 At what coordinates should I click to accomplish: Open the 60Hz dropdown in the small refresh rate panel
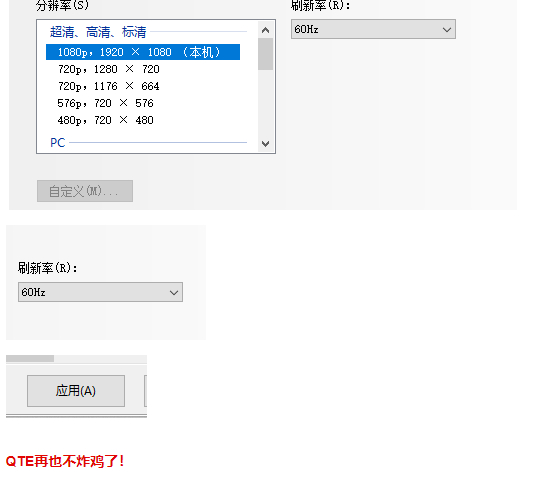pyautogui.click(x=100, y=292)
